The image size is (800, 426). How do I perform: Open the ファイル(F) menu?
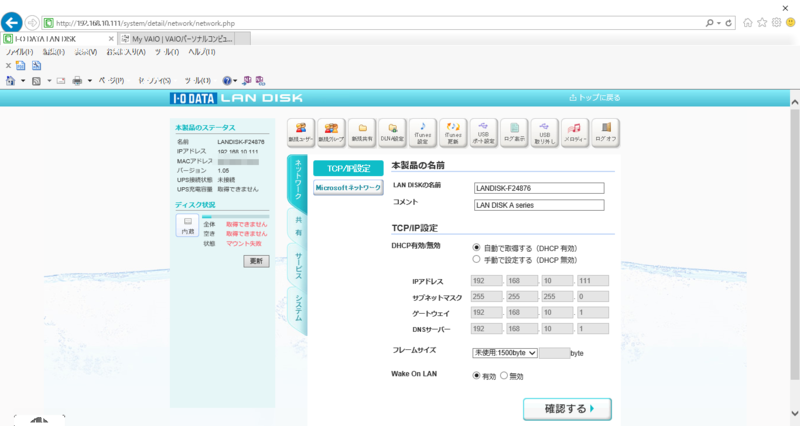point(19,52)
